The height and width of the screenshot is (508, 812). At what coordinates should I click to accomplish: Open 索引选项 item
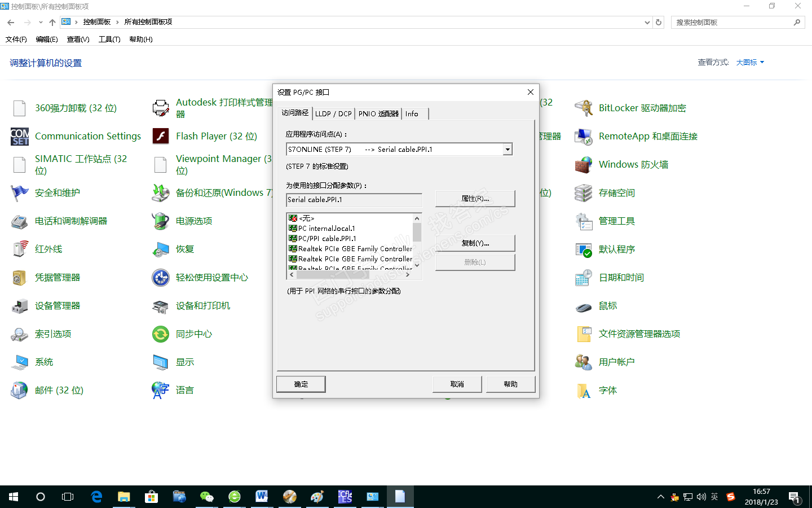pos(41,334)
